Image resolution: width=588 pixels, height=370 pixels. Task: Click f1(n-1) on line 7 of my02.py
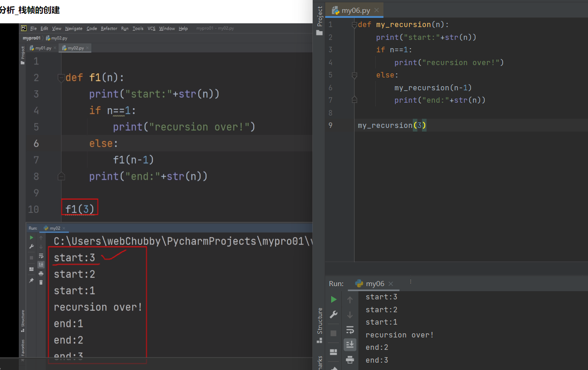[x=133, y=160]
